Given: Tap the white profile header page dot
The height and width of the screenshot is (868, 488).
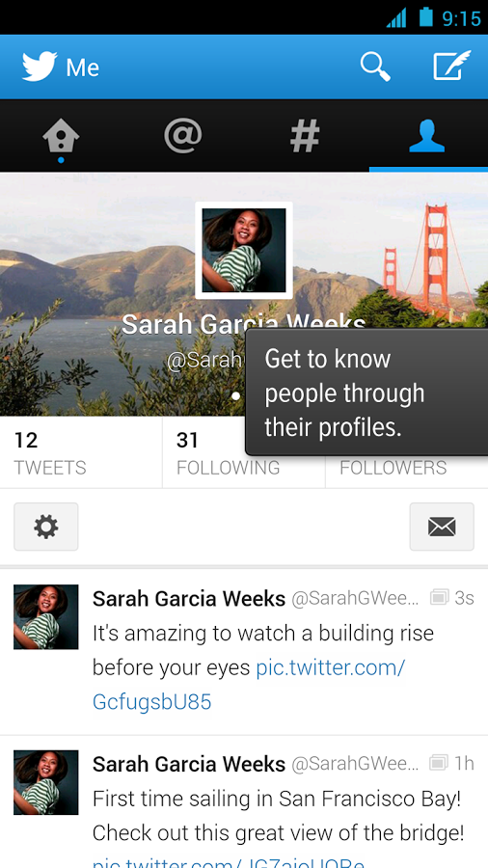Looking at the screenshot, I should (235, 395).
